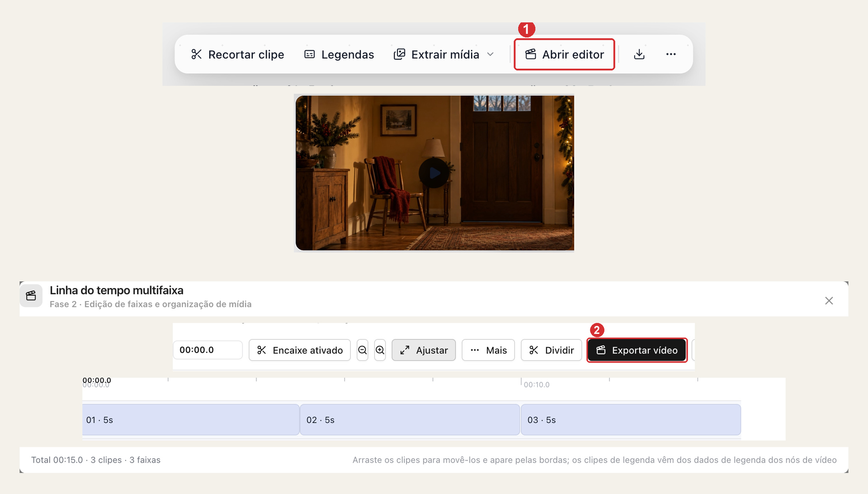Expand the Extrair mídia dropdown
This screenshot has height=494, width=868.
(444, 54)
